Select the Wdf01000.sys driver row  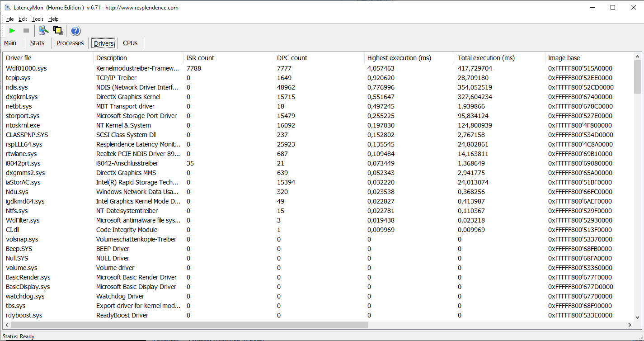coord(26,68)
